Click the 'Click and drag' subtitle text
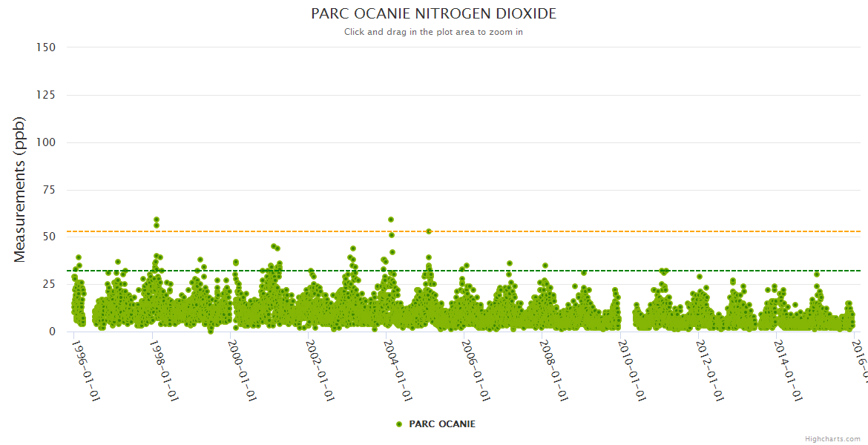The width and height of the screenshot is (868, 445). [x=433, y=32]
